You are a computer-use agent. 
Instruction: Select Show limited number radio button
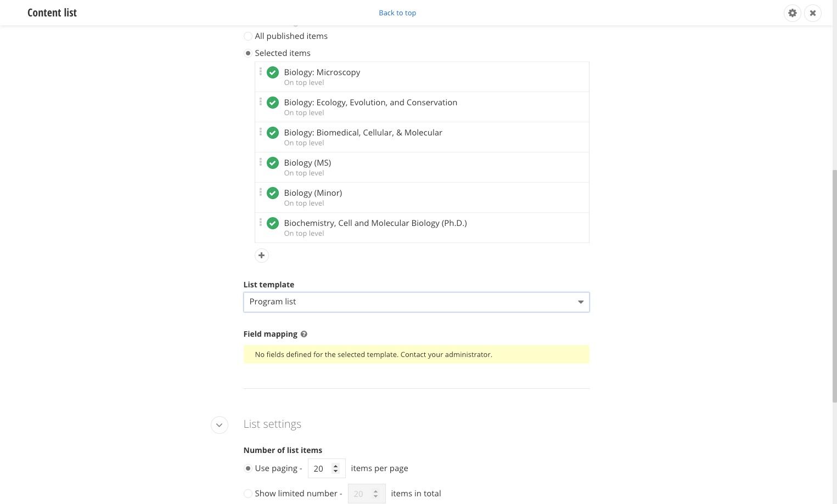click(x=248, y=494)
